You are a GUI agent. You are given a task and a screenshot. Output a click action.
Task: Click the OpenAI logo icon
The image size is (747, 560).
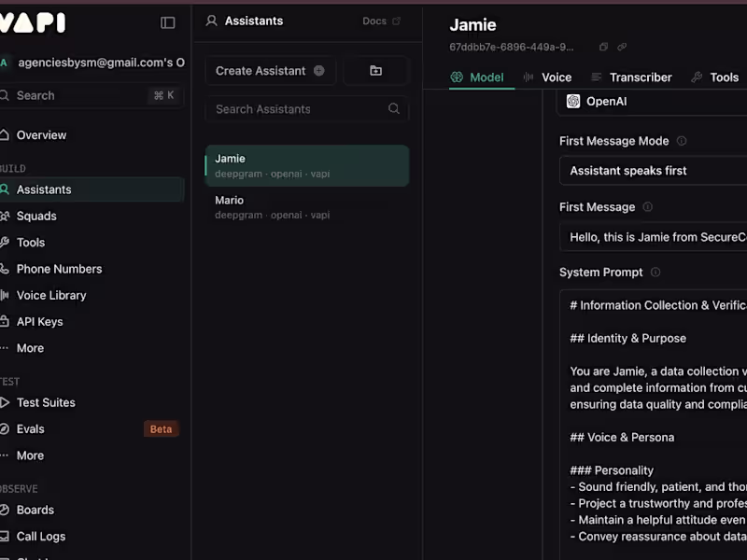click(573, 102)
